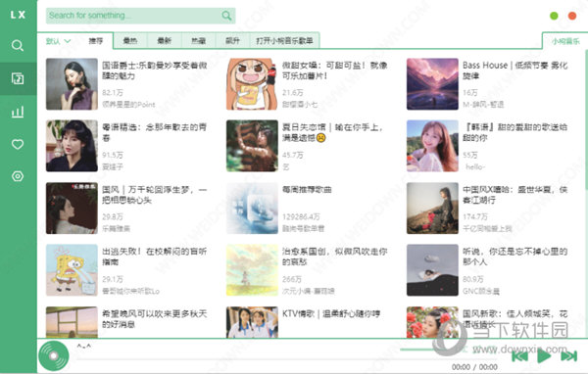Switch to the 最热 tab
This screenshot has height=374, width=588.
point(130,41)
